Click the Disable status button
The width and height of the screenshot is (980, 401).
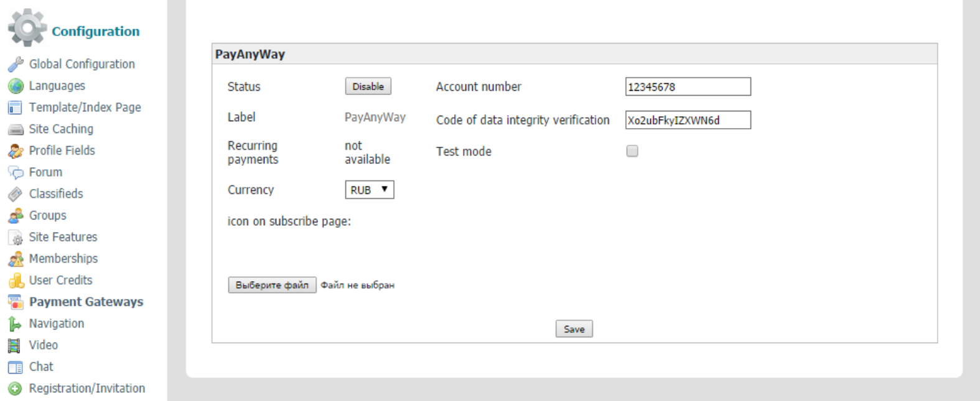pyautogui.click(x=368, y=86)
